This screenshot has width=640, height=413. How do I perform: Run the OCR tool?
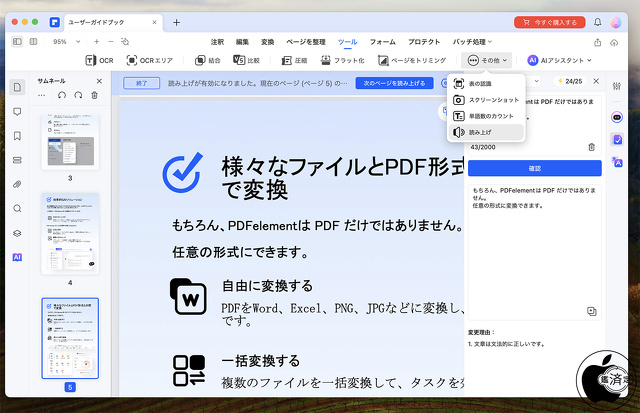click(x=99, y=60)
